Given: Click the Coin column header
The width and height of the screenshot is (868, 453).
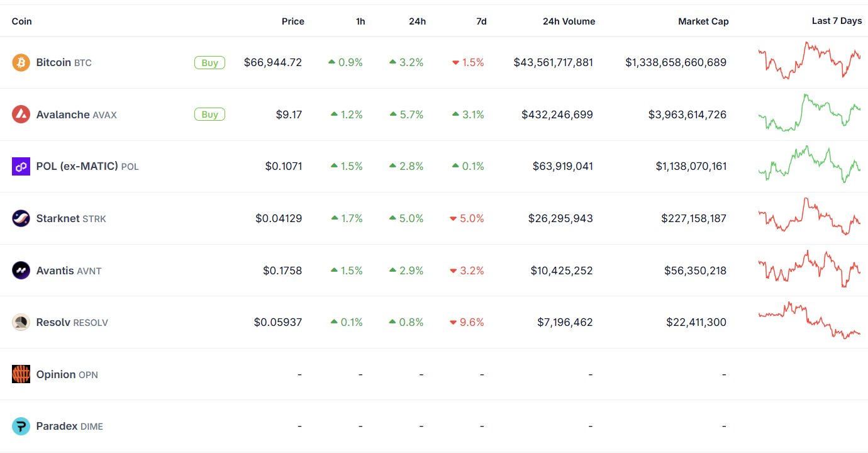Looking at the screenshot, I should 22,21.
